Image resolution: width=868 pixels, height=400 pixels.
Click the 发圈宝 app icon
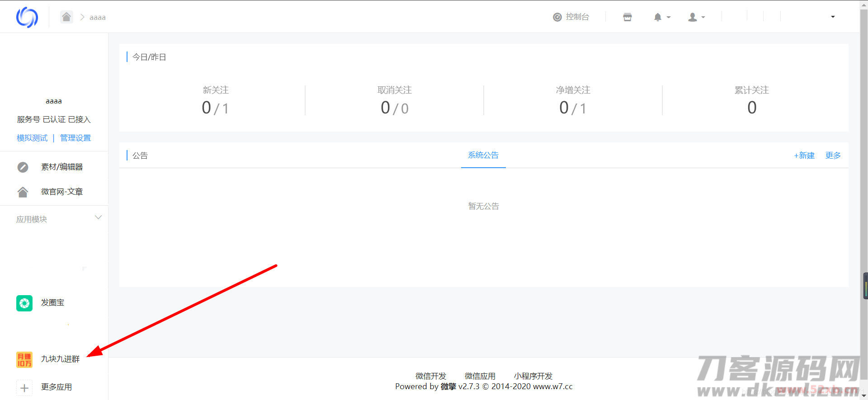(x=24, y=303)
